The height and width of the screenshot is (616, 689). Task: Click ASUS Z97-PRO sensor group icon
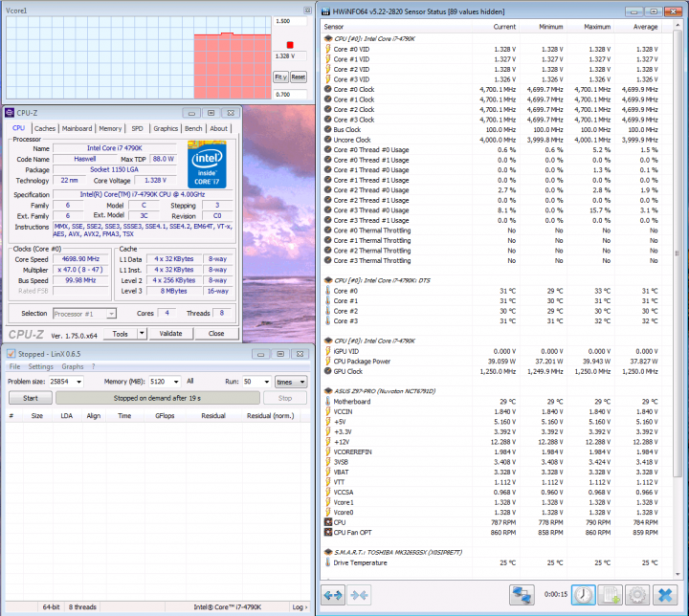tap(328, 390)
